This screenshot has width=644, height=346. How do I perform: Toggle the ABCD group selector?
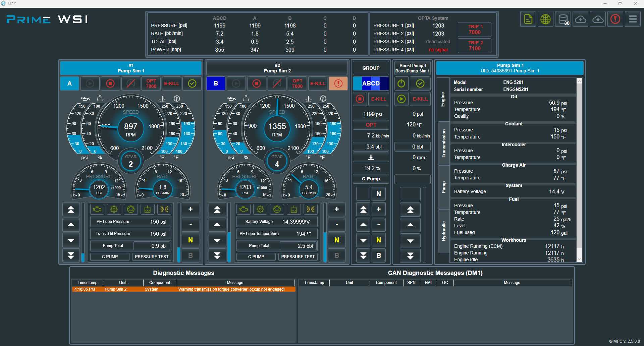[x=371, y=83]
